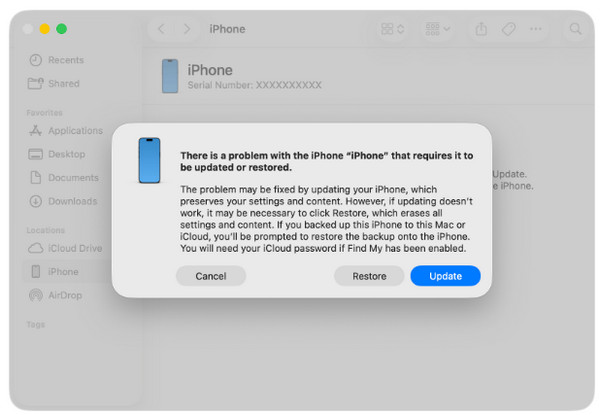Image resolution: width=600 pixels, height=415 pixels.
Task: Click the Restore button
Action: (x=369, y=276)
